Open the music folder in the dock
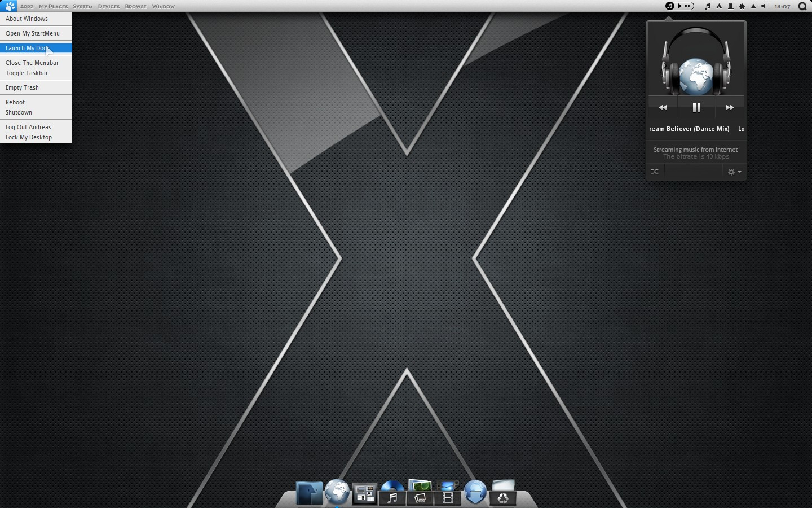The height and width of the screenshot is (508, 812). [x=392, y=493]
